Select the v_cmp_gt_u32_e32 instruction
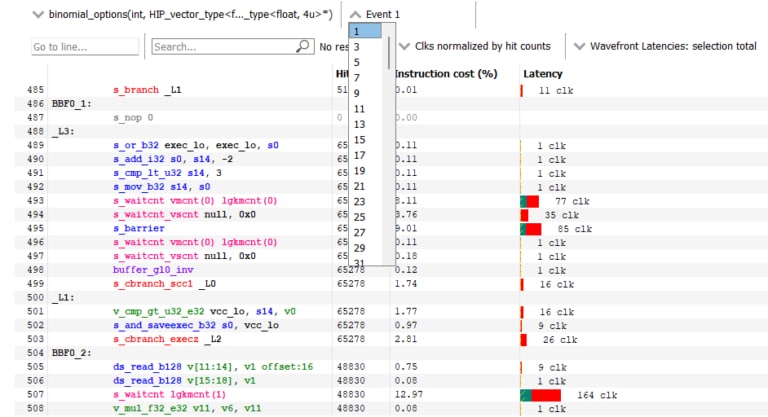The width and height of the screenshot is (768, 417). click(x=204, y=311)
